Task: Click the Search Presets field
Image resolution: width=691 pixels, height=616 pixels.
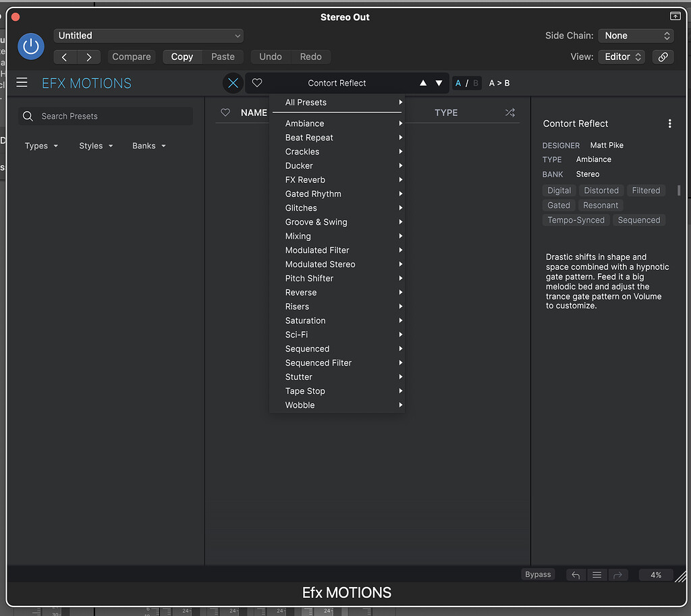Action: 106,116
